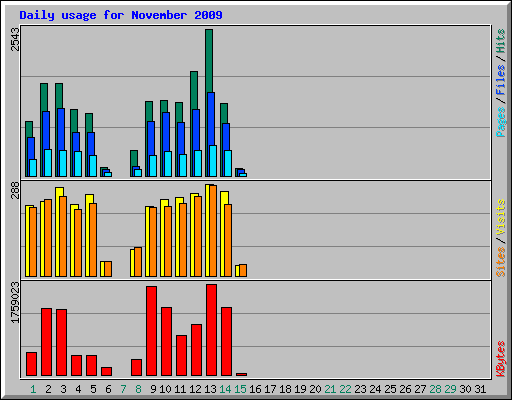The width and height of the screenshot is (512, 400).
Task: Click the cyan Pages bar for day 14
Action: pos(228,163)
